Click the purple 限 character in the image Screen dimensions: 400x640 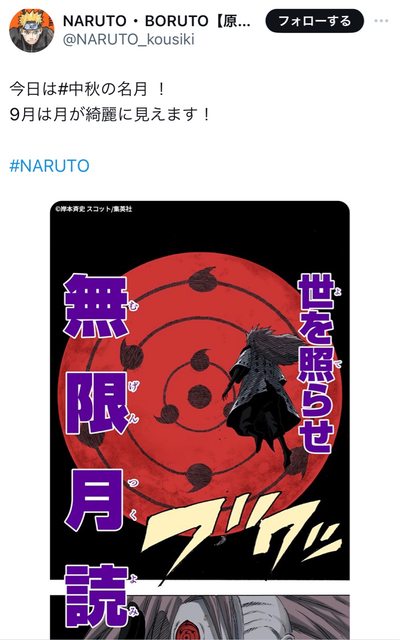(x=97, y=403)
